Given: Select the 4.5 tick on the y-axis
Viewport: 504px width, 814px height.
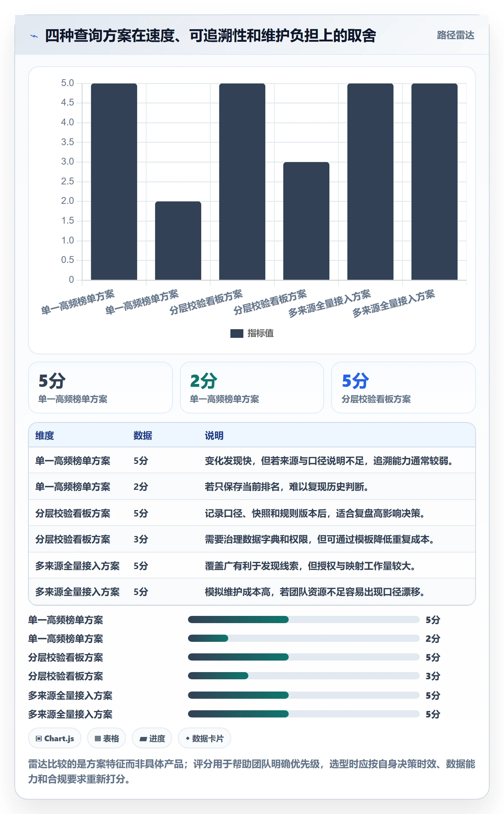Looking at the screenshot, I should 67,103.
